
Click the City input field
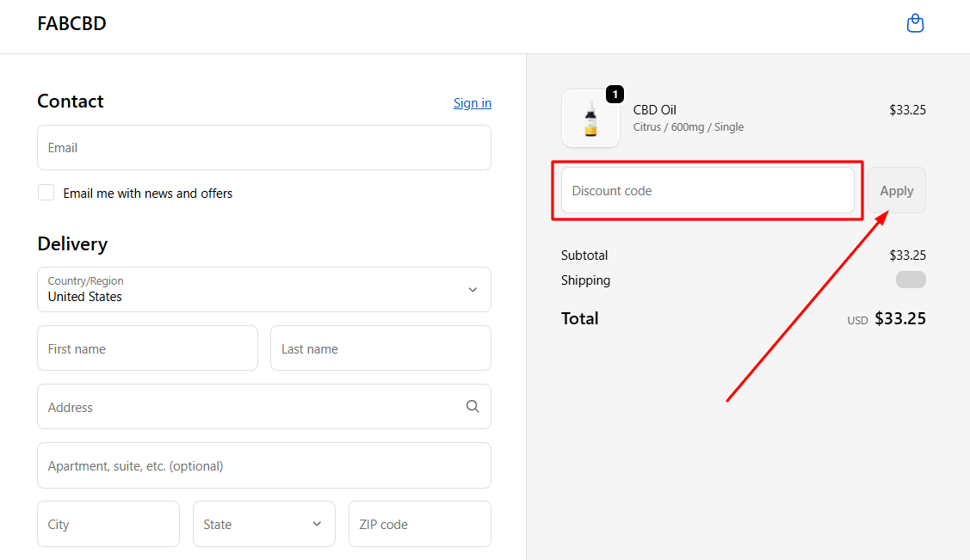click(x=108, y=524)
